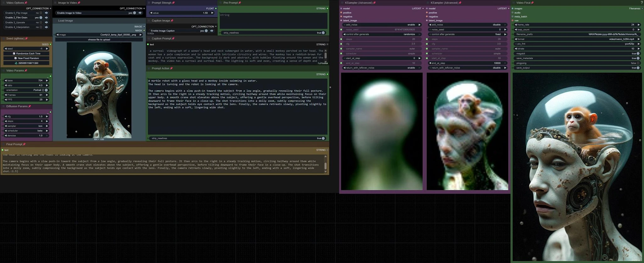Click the Interpolation row's arrow-right icon
This screenshot has height=263, width=644.
[46, 27]
